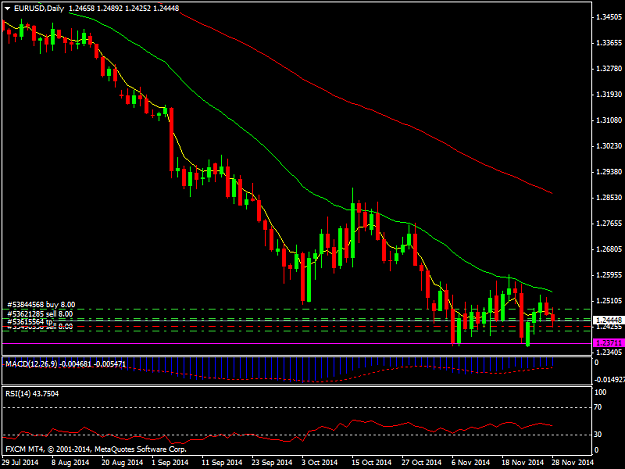The height and width of the screenshot is (469, 625).
Task: Click the 11 Sep 2014 date label
Action: click(222, 462)
